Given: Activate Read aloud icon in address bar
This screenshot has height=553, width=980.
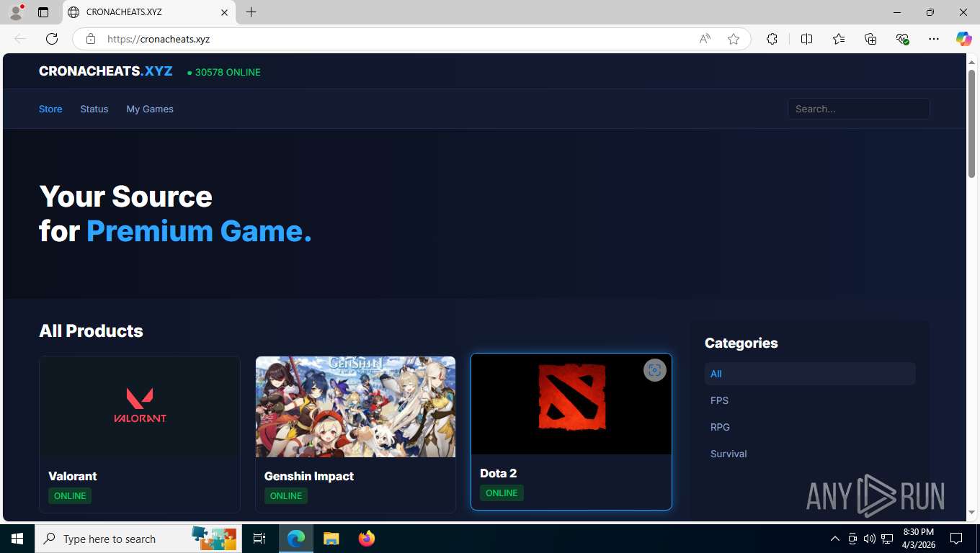Looking at the screenshot, I should pyautogui.click(x=705, y=39).
